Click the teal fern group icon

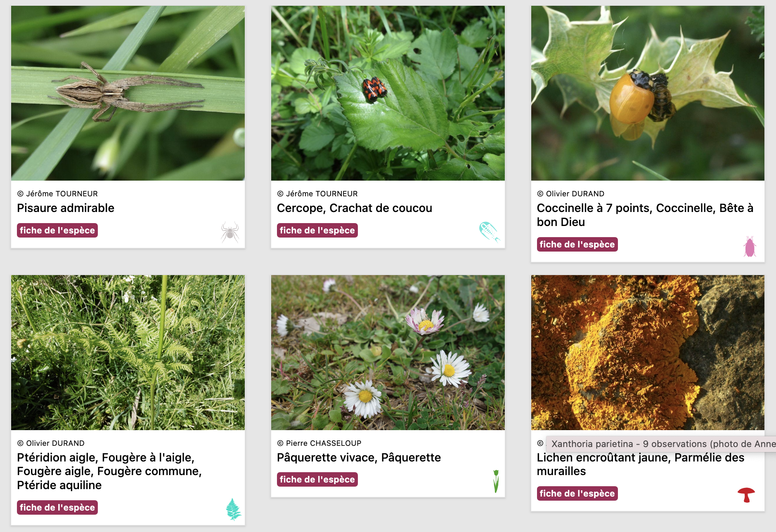click(234, 509)
